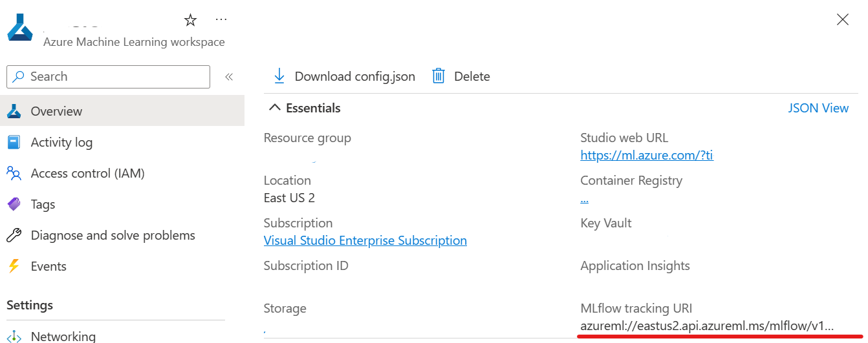
Task: Collapse the Essentials section
Action: pos(275,108)
